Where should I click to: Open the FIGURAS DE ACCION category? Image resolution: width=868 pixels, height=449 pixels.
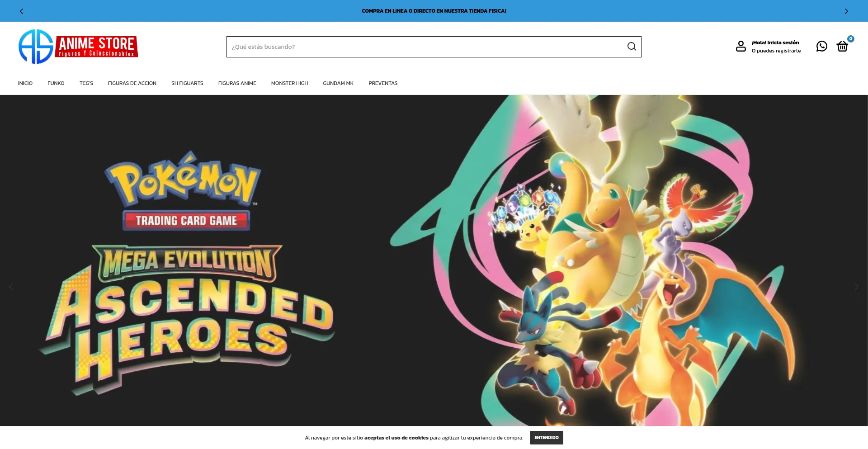click(132, 83)
